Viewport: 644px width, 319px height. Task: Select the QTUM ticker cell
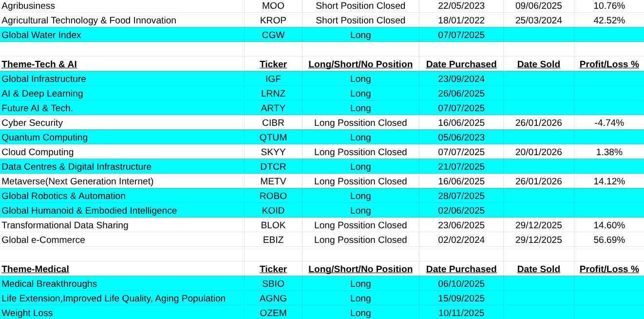pos(273,138)
